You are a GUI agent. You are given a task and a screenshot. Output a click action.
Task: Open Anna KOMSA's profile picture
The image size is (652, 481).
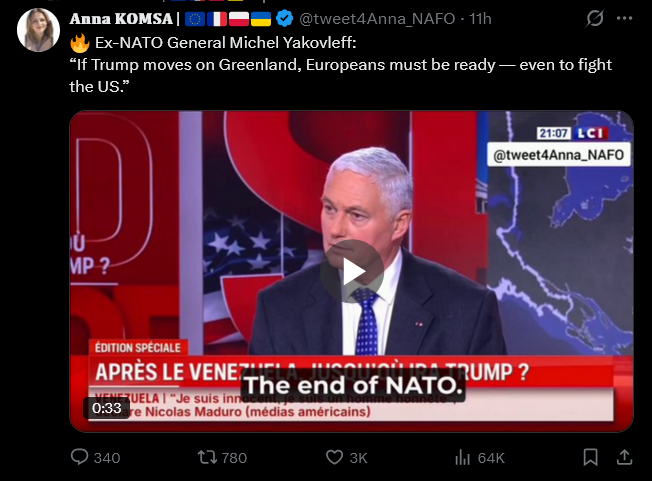[38, 29]
